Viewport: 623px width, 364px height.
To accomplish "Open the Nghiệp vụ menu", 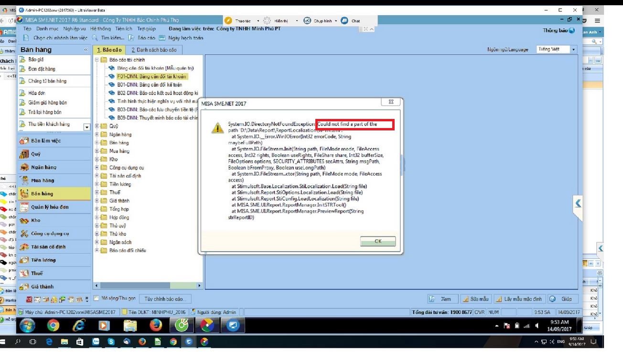I will tap(75, 29).
